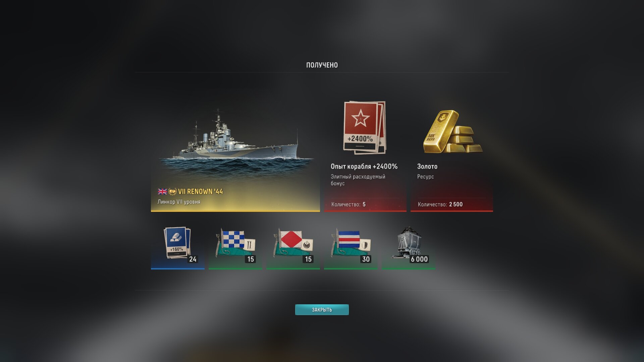
Task: Click the gold bars icon
Action: tap(452, 132)
